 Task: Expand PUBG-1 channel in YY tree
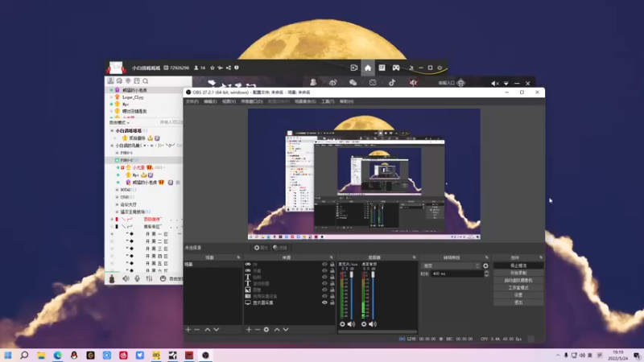tap(117, 153)
